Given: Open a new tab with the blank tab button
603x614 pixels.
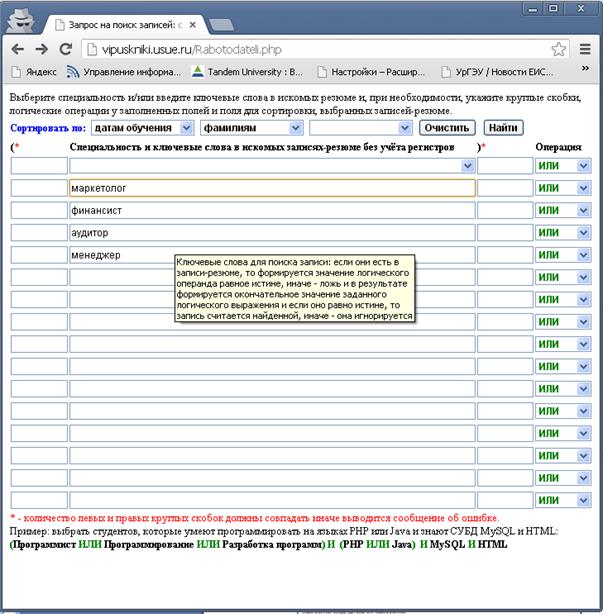Looking at the screenshot, I should (x=221, y=25).
